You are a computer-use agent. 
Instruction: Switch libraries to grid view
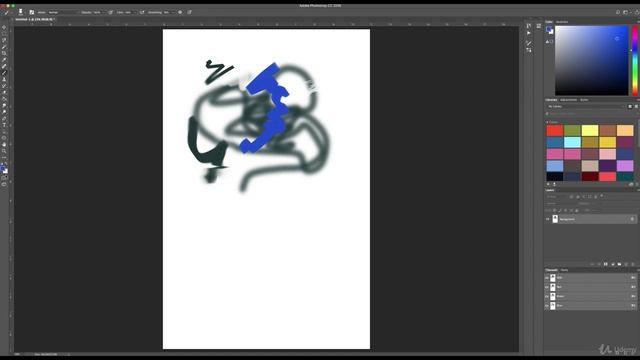[630, 107]
